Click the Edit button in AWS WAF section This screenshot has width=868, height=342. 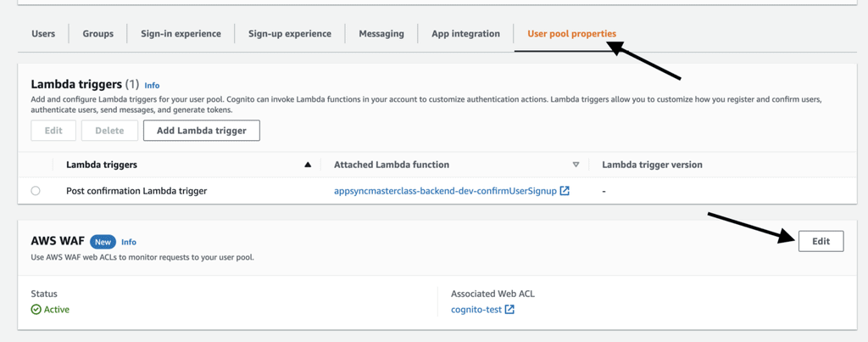[x=821, y=241]
